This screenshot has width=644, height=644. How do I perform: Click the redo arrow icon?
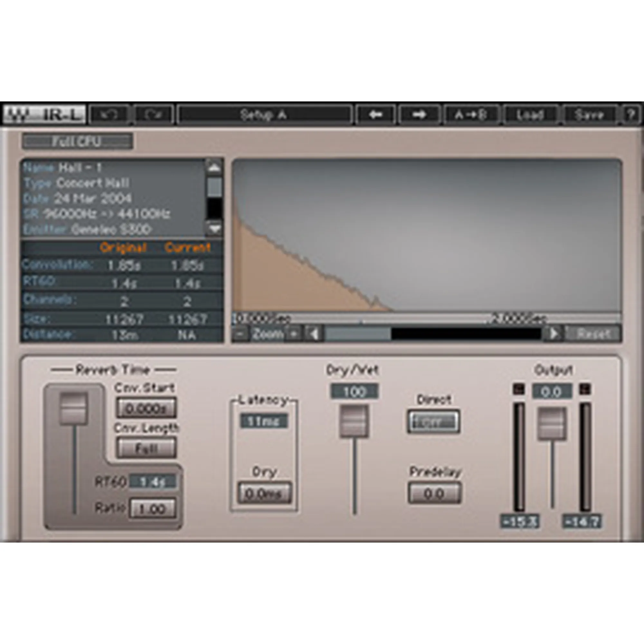pos(153,115)
